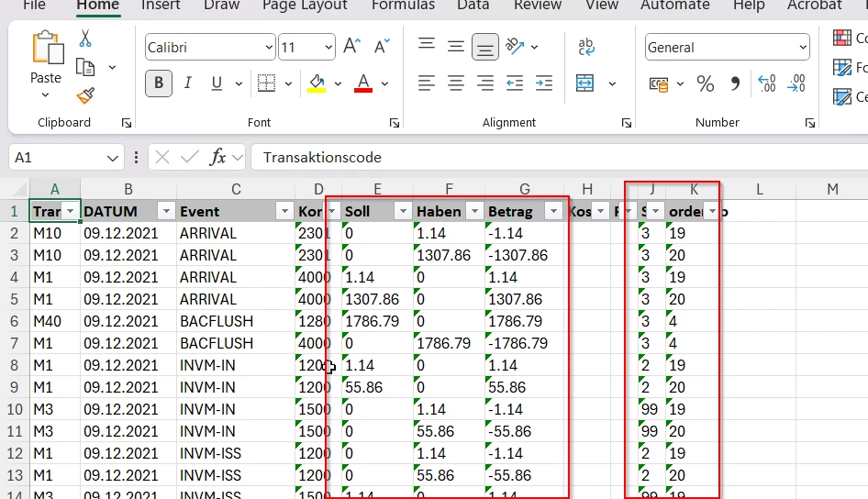Increase font size with large A
868x499 pixels.
tap(352, 47)
